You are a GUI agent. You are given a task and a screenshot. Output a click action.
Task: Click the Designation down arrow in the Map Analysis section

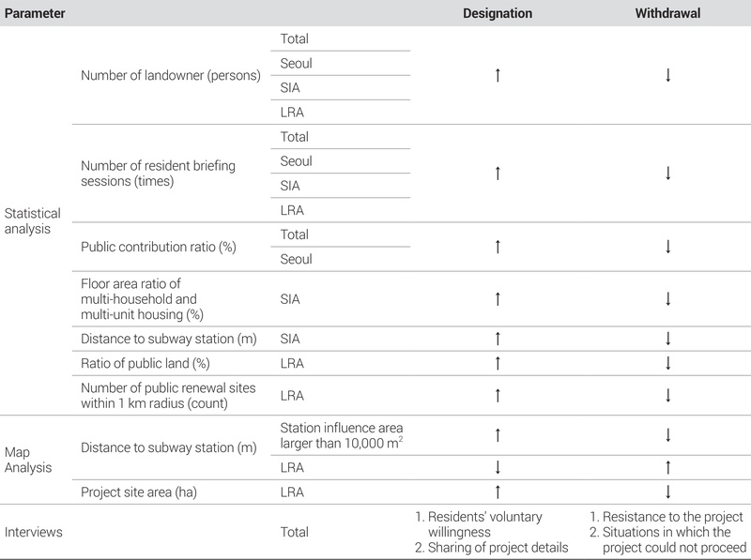pos(498,466)
